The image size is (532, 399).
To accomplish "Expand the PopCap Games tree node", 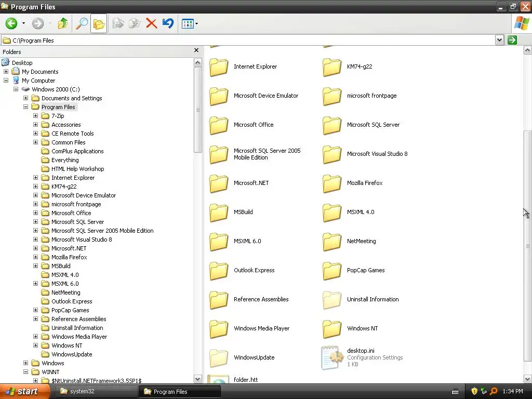I will pyautogui.click(x=35, y=310).
